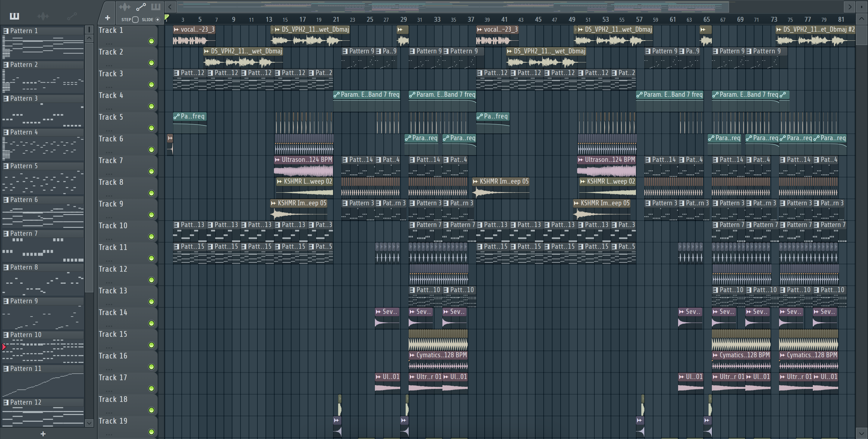Image resolution: width=868 pixels, height=439 pixels.
Task: Select Pattern 7 in the picker
Action: pyautogui.click(x=43, y=233)
